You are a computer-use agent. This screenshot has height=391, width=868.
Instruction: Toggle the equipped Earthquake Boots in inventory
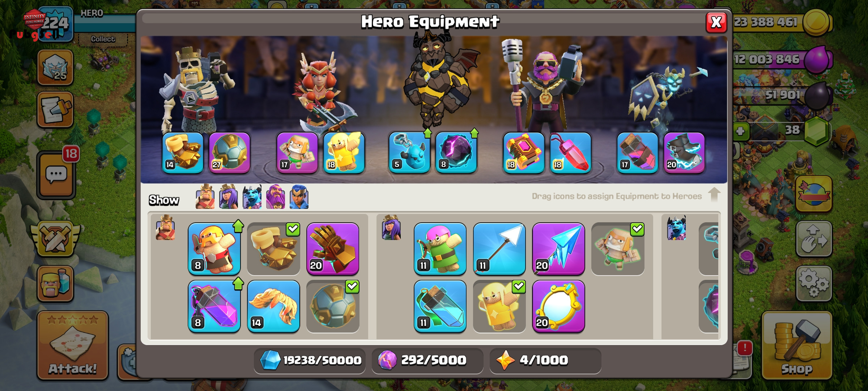pos(273,249)
